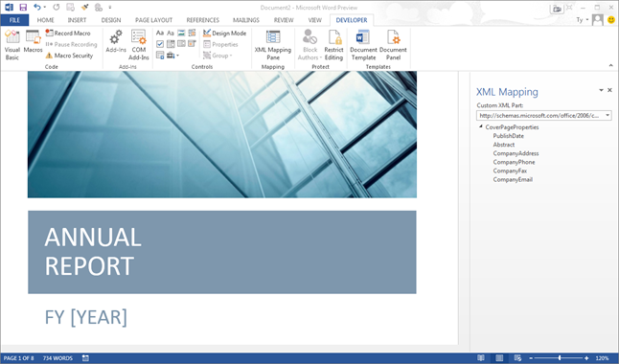The height and width of the screenshot is (364, 619).
Task: Click the Redo/Repeat button
Action: click(x=57, y=7)
